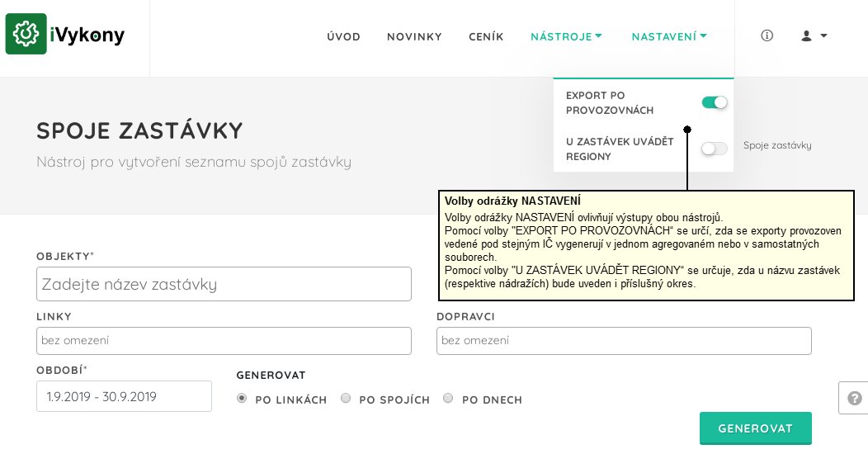Enable the U ZASTÁVEK UVÁDĚT REGIONY toggle
Image resolution: width=868 pixels, height=454 pixels.
click(x=714, y=149)
